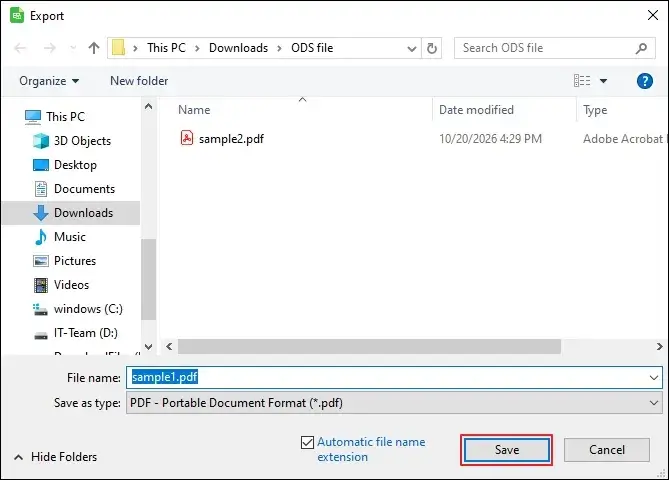Click the horizontal scrollbar thumb

[369, 346]
